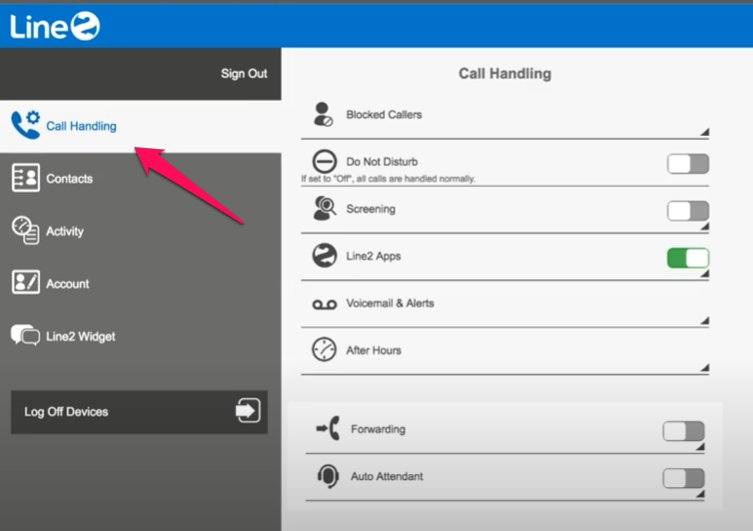Click the Voicemail tape icon
This screenshot has height=531, width=753.
[x=325, y=304]
